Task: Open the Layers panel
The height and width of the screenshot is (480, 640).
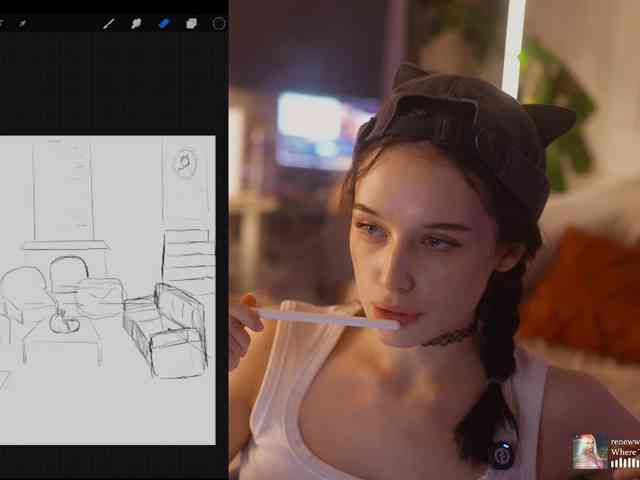Action: click(x=191, y=24)
